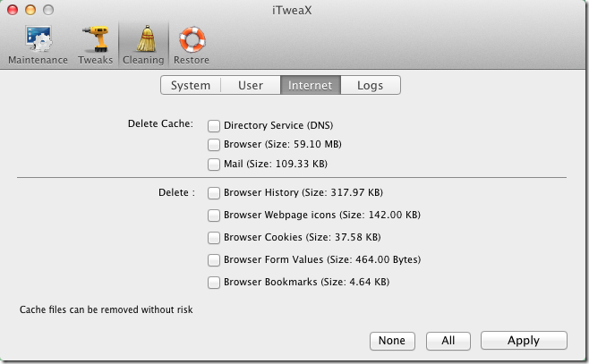Enable Browser Form Values checkbox
Image resolution: width=589 pixels, height=364 pixels.
click(214, 260)
